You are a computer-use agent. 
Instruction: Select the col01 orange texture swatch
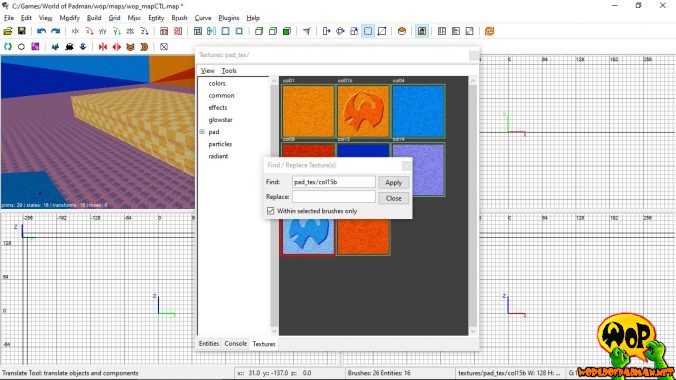coord(308,111)
